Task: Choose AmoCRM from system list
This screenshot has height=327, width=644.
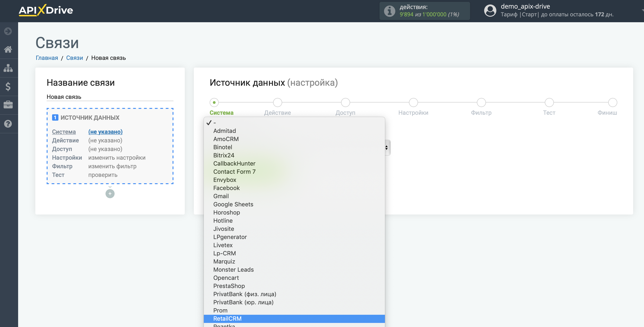Action: (x=294, y=139)
